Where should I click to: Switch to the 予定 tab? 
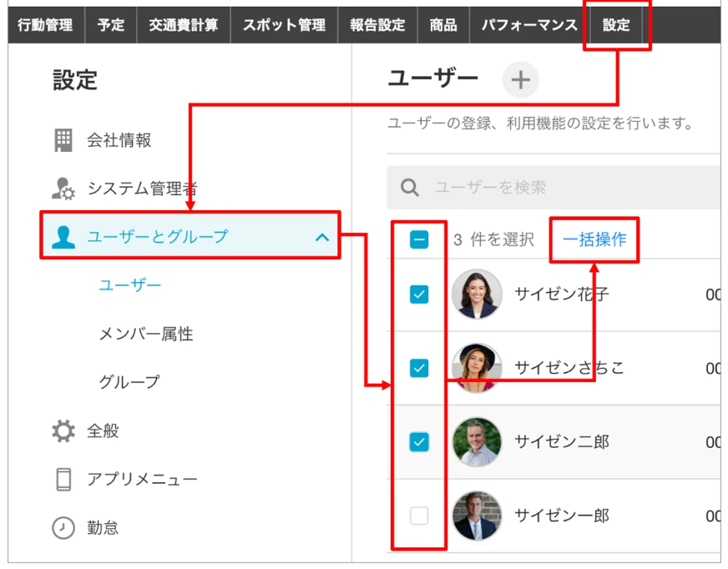click(x=111, y=25)
